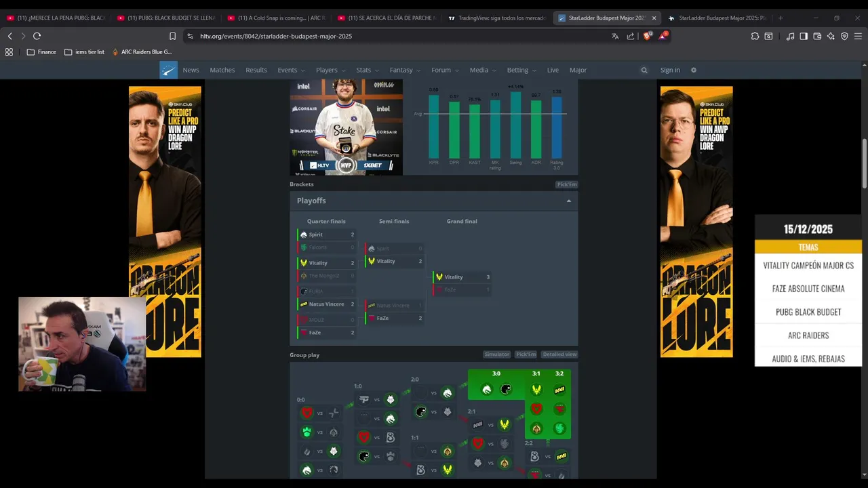868x488 pixels.
Task: Click Spirit in the quarter-finals bracket
Action: pyautogui.click(x=327, y=235)
